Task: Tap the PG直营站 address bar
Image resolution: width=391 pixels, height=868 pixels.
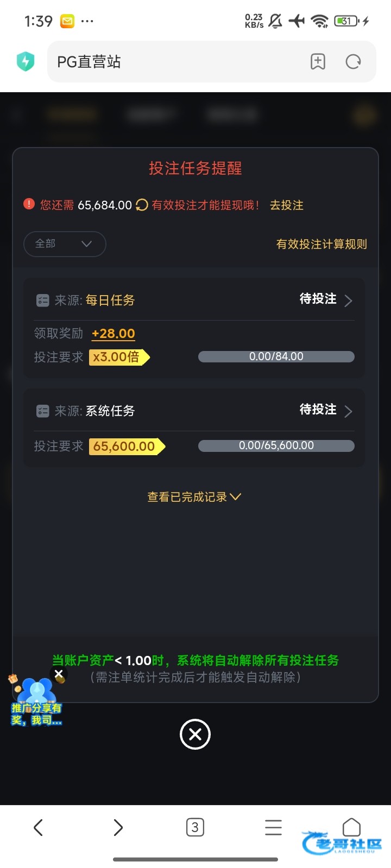Action: tap(174, 62)
